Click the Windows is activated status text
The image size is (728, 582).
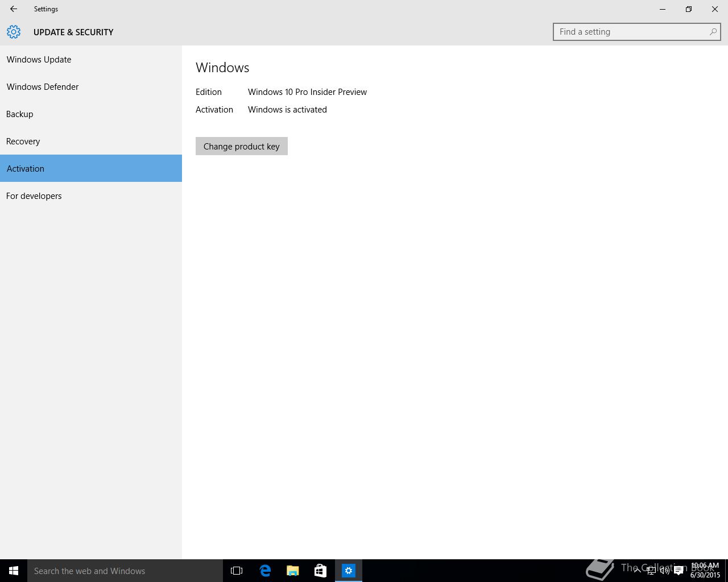[287, 109]
